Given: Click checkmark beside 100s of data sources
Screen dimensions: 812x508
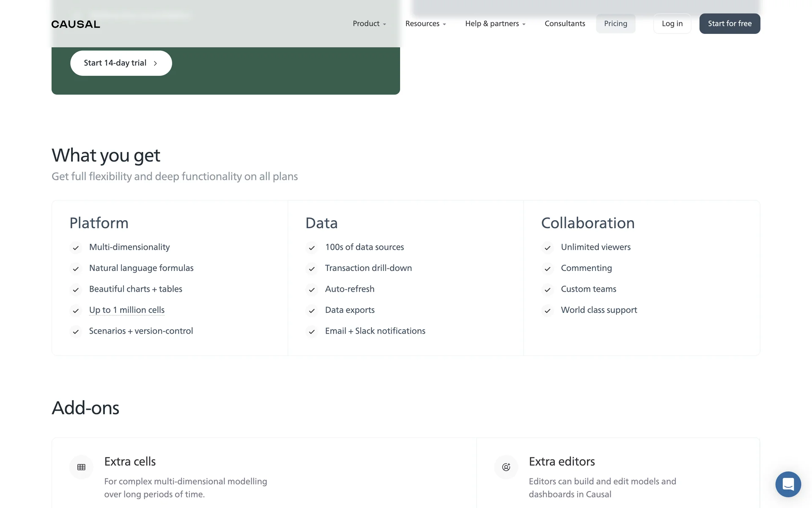Looking at the screenshot, I should [x=312, y=248].
